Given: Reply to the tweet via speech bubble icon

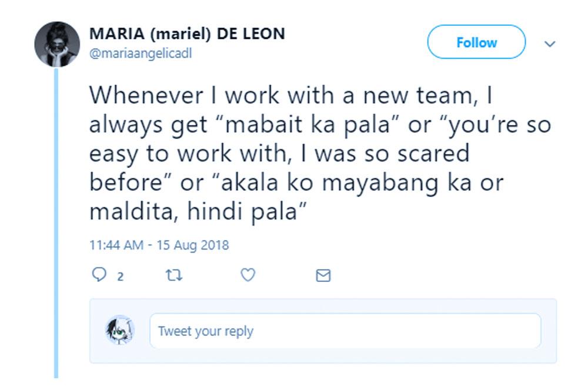Looking at the screenshot, I should pyautogui.click(x=98, y=275).
